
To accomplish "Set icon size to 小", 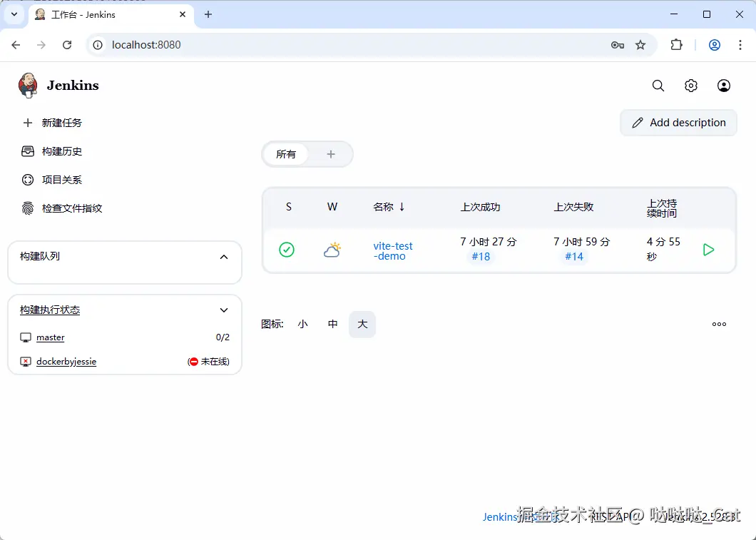I will 303,324.
